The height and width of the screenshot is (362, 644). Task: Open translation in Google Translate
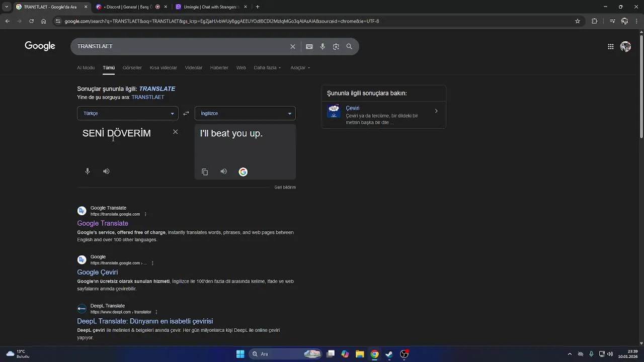[x=243, y=172]
